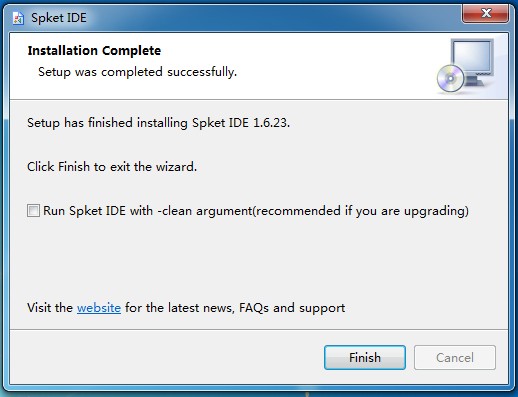Click the Spket IDE title bar icon

click(x=18, y=18)
